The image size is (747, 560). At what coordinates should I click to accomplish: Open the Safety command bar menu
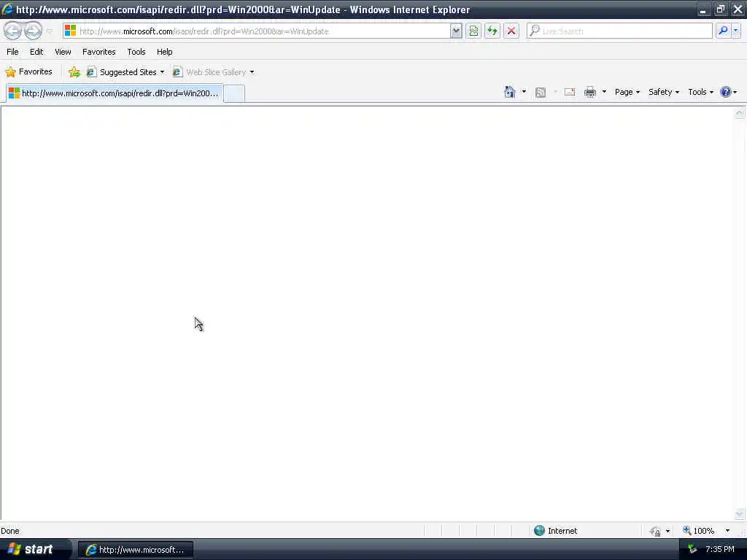664,92
